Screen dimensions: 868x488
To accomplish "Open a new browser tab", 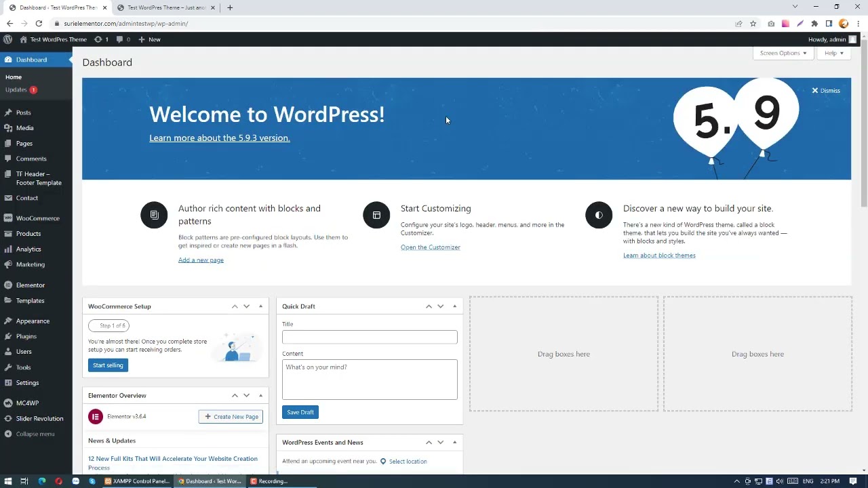I will (x=230, y=7).
